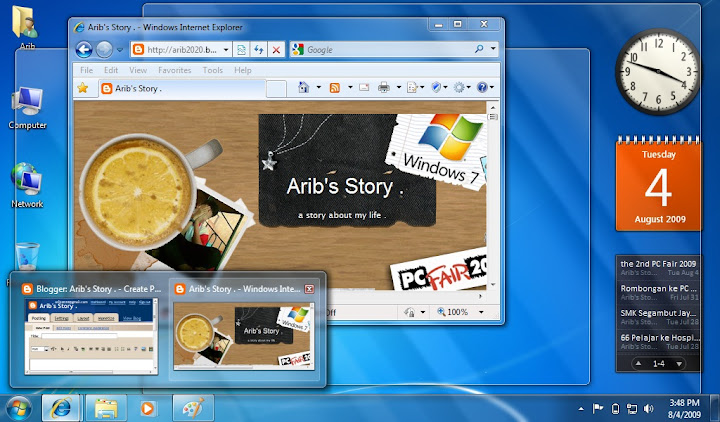Click the analog clock gadget
The height and width of the screenshot is (422, 720).
658,71
